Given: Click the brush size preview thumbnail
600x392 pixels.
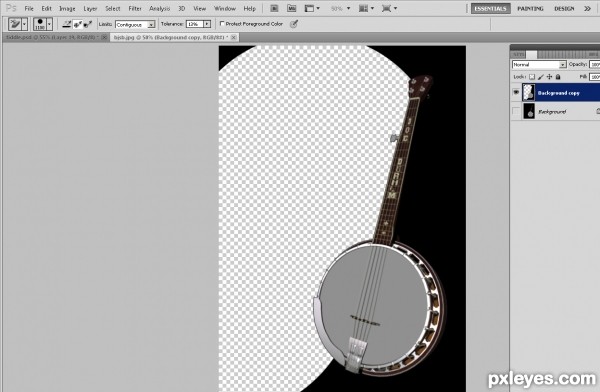Looking at the screenshot, I should (40, 24).
